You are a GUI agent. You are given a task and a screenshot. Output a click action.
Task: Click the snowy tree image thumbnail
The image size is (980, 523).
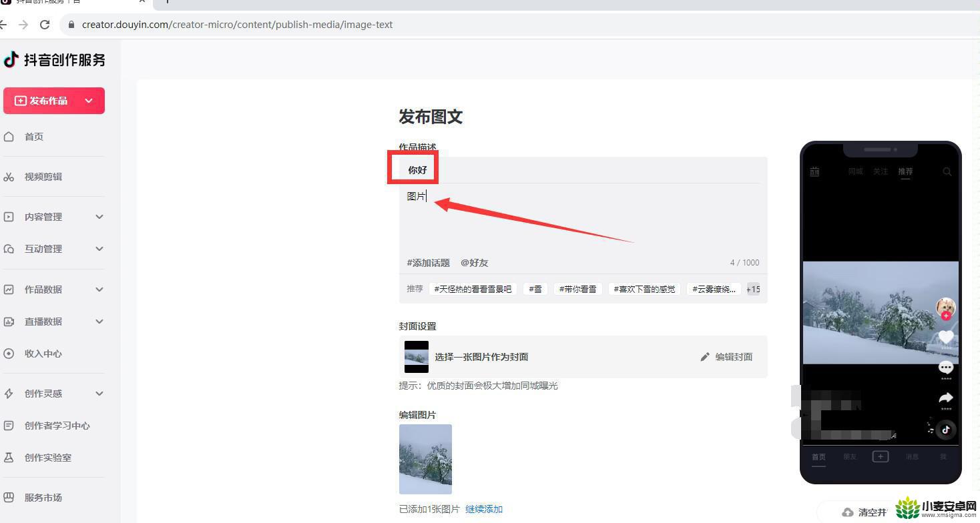[x=425, y=459]
